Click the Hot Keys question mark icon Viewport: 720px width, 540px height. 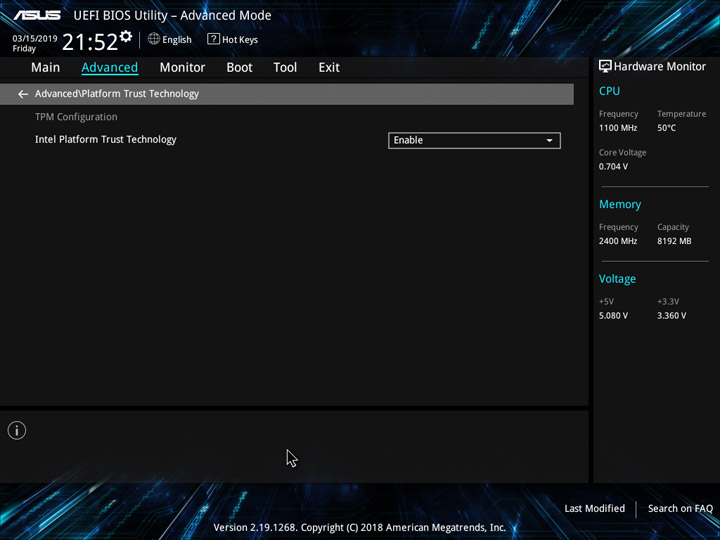point(213,39)
